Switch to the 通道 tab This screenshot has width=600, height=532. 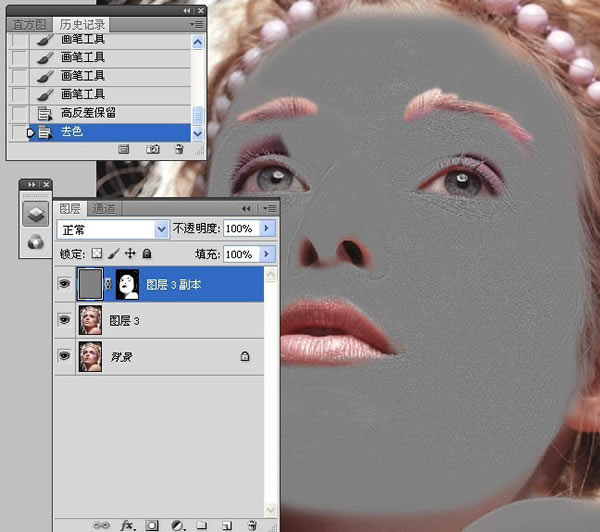click(104, 209)
